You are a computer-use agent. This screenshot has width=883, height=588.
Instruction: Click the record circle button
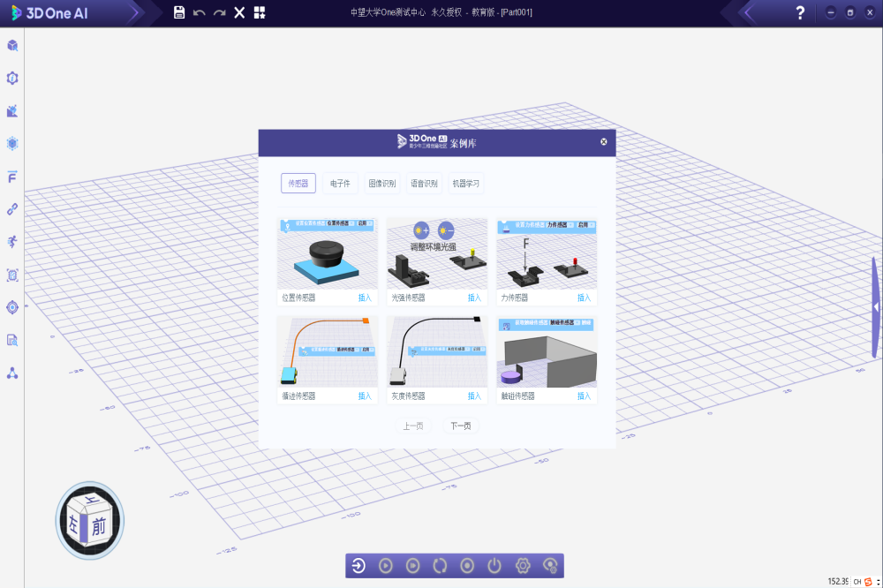467,565
